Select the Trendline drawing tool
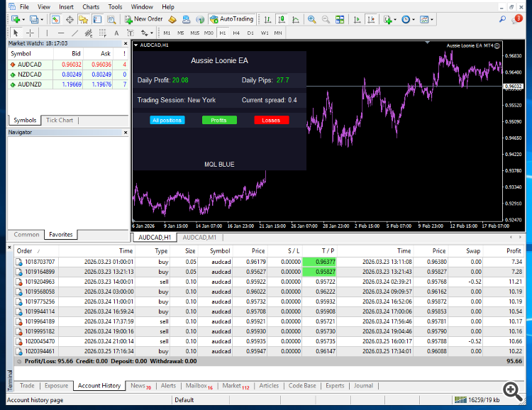532x410 pixels. [75, 33]
